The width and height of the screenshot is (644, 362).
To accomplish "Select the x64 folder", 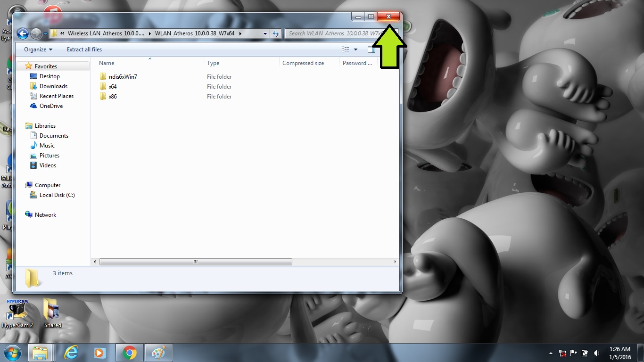I will [113, 87].
